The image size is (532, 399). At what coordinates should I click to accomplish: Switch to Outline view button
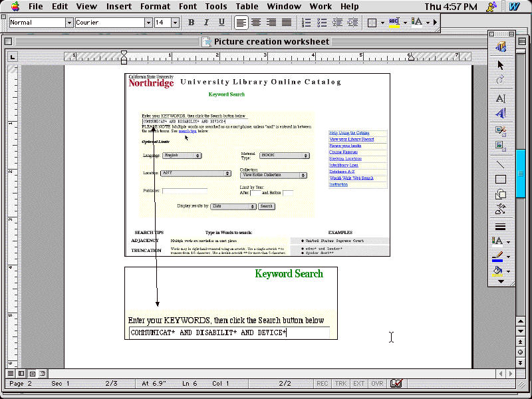point(43,374)
